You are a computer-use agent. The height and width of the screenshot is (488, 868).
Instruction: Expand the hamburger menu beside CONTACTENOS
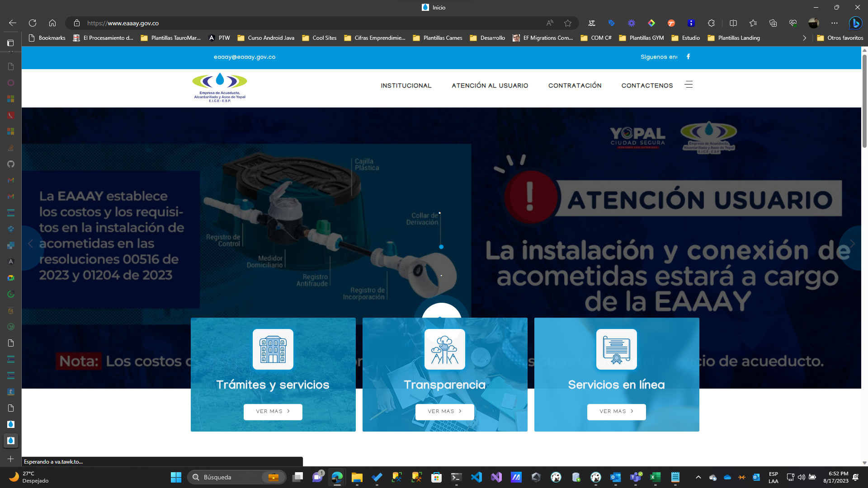coord(689,84)
